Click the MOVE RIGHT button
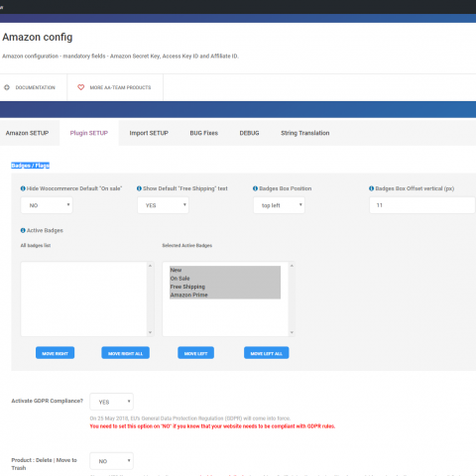This screenshot has height=476, width=476. pos(55,353)
